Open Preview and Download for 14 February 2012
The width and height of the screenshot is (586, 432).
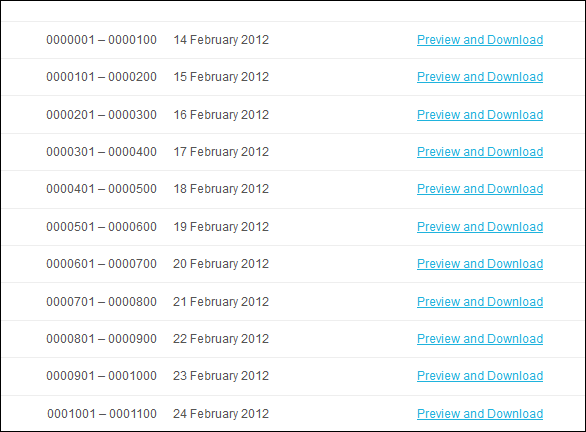(480, 40)
